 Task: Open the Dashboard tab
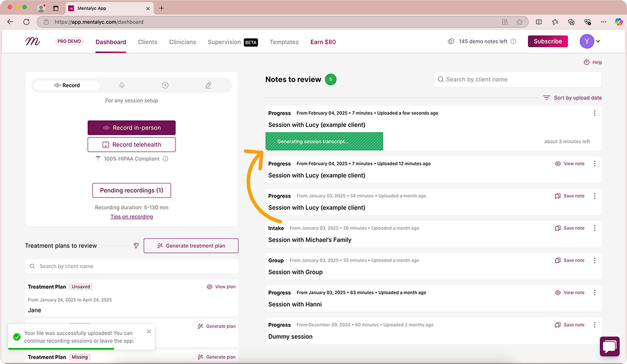pos(111,42)
